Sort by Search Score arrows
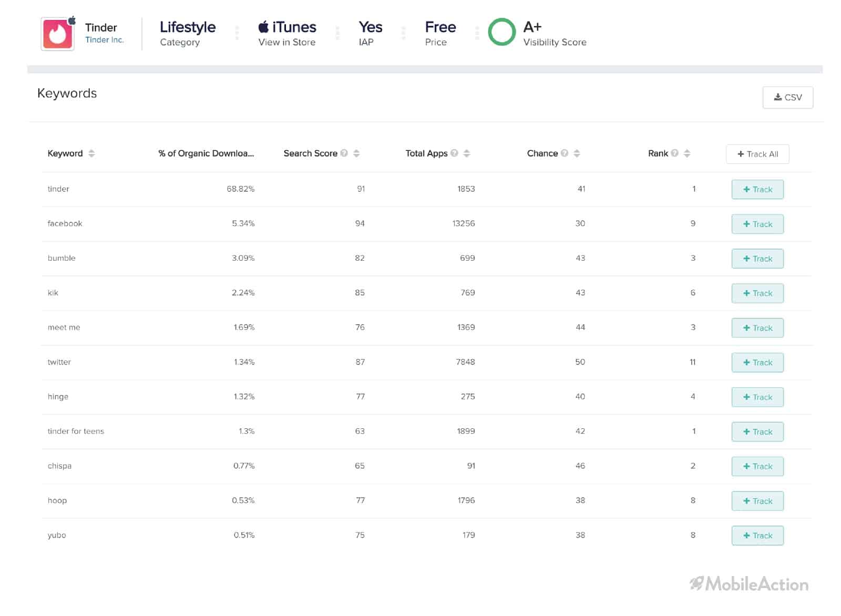The width and height of the screenshot is (841, 616). tap(356, 153)
